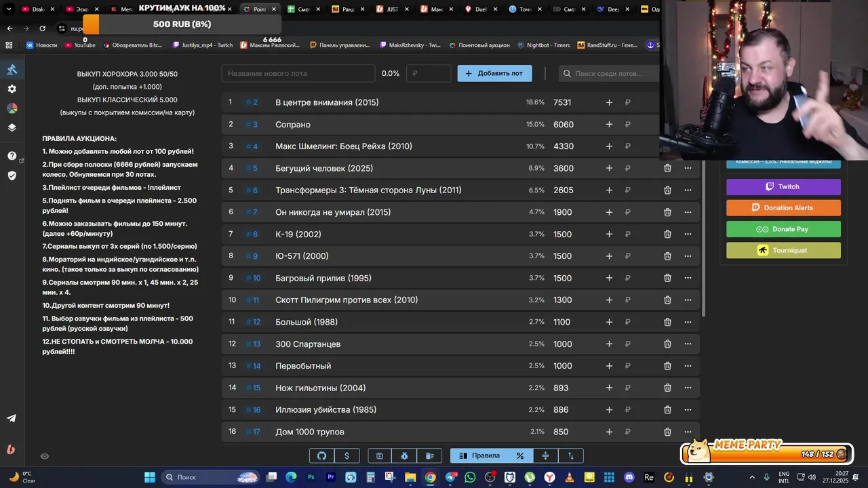Delete the Трансформеры 3 lot
The height and width of the screenshot is (488, 868).
pos(667,190)
